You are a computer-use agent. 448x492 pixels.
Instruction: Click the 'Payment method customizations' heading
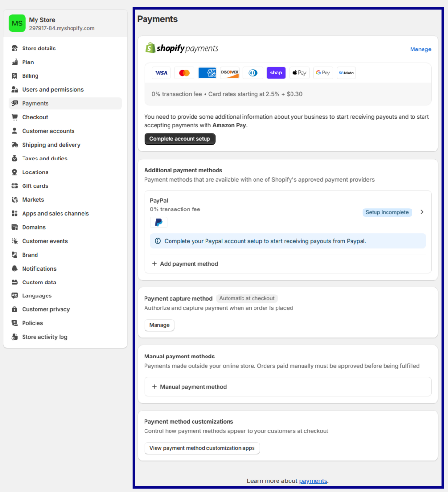coord(189,422)
